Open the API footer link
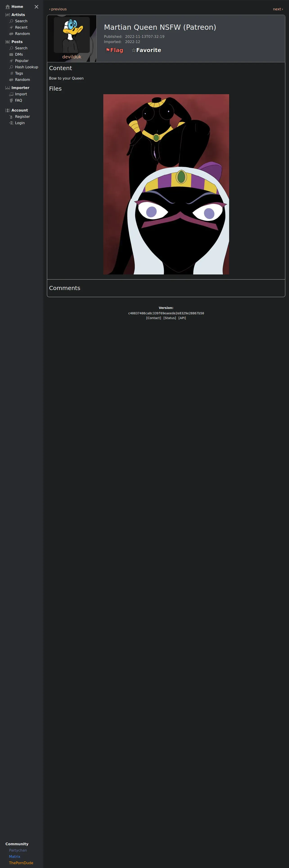Image resolution: width=289 pixels, height=868 pixels. (x=182, y=318)
